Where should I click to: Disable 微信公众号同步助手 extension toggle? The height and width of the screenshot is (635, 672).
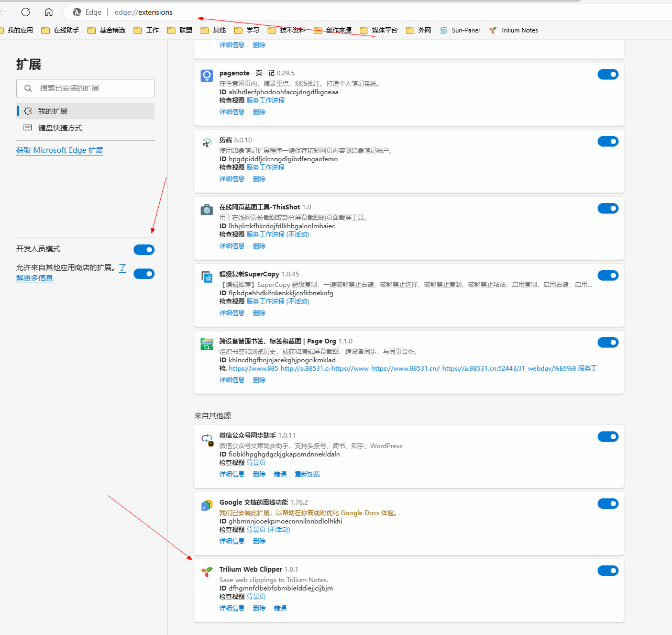coord(608,437)
